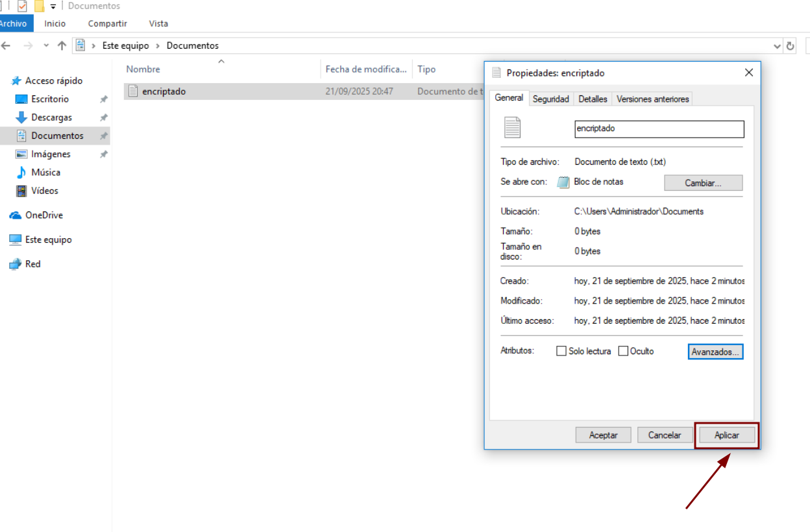Click the Vídeos film icon

tap(21, 191)
